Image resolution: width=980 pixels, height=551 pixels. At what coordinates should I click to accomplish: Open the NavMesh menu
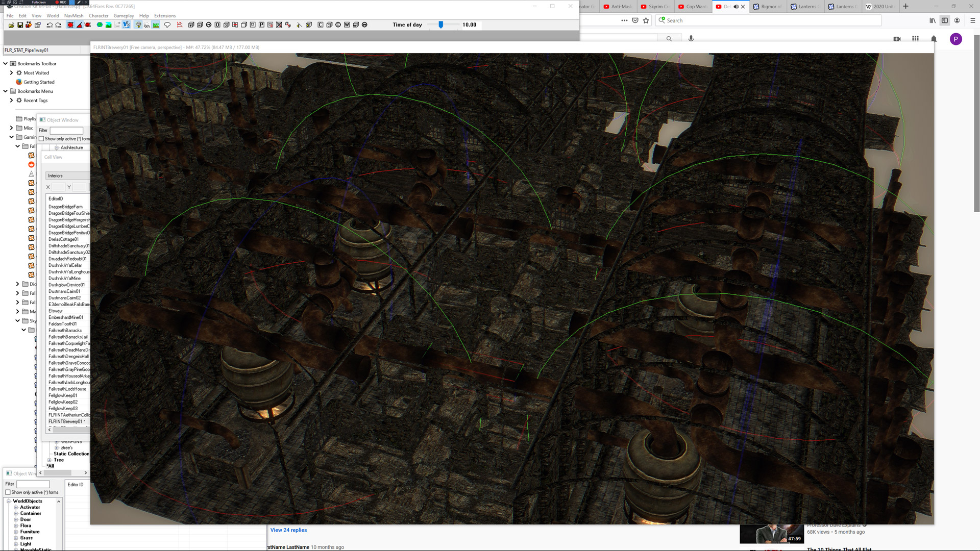pyautogui.click(x=73, y=16)
